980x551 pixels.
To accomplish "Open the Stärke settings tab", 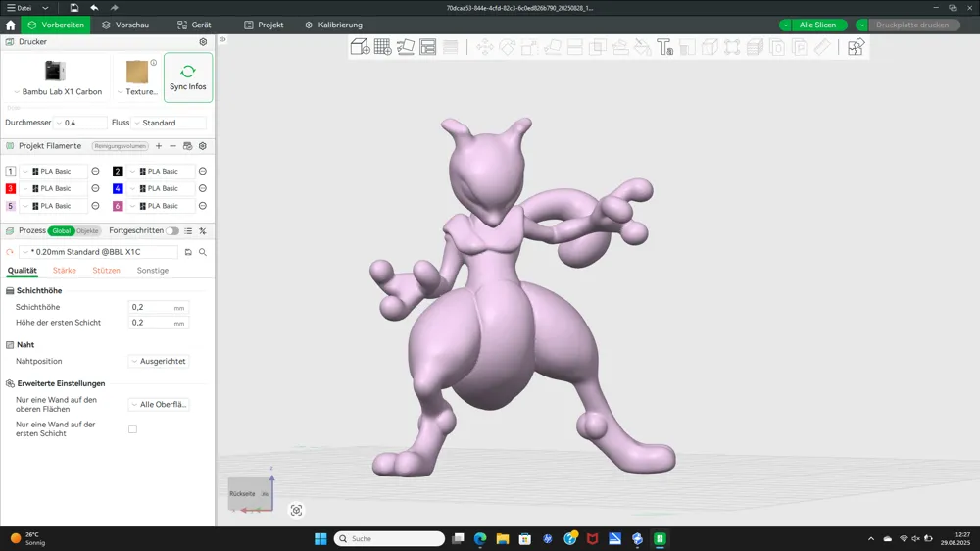I will tap(65, 271).
